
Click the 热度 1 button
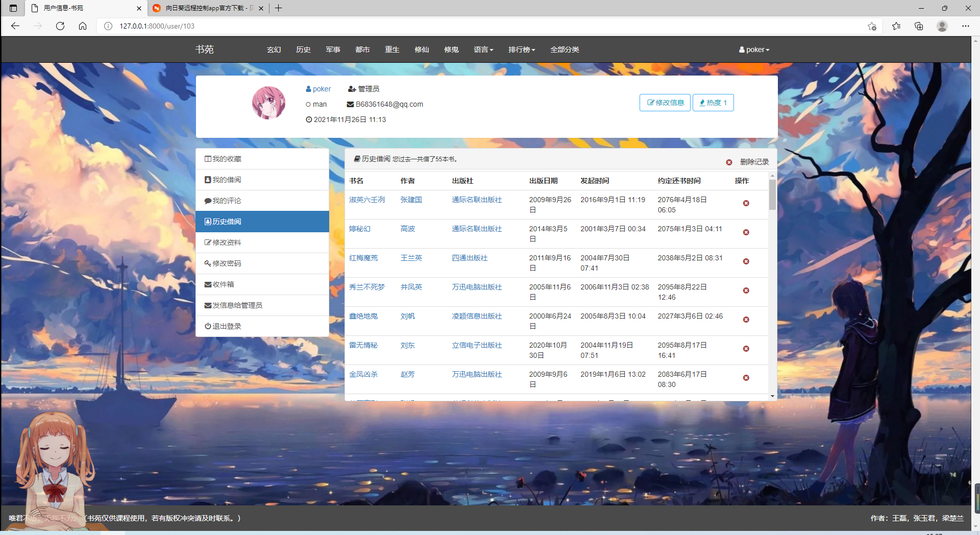click(x=713, y=103)
